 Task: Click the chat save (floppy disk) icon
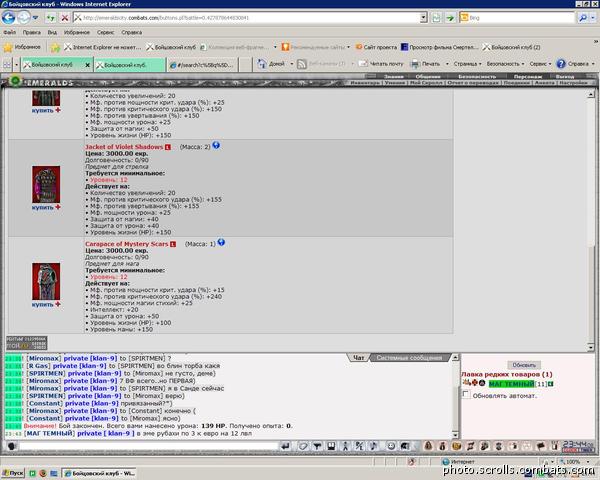point(331,446)
